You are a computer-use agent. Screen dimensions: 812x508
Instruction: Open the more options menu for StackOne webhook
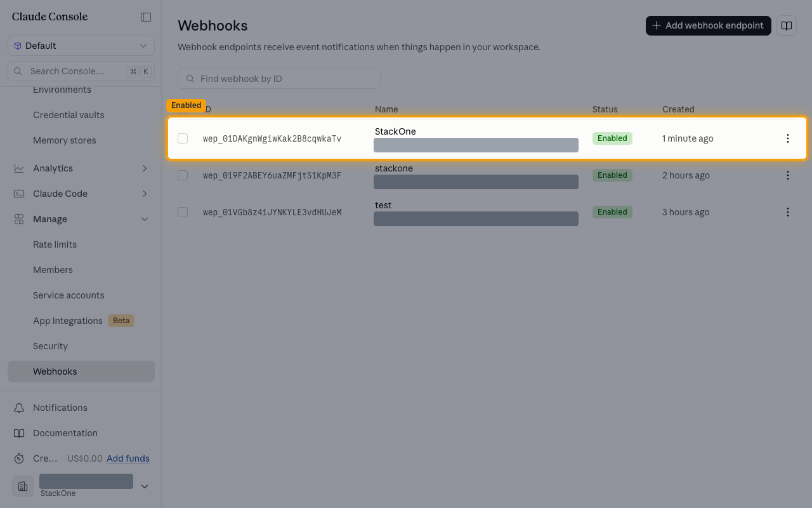788,138
